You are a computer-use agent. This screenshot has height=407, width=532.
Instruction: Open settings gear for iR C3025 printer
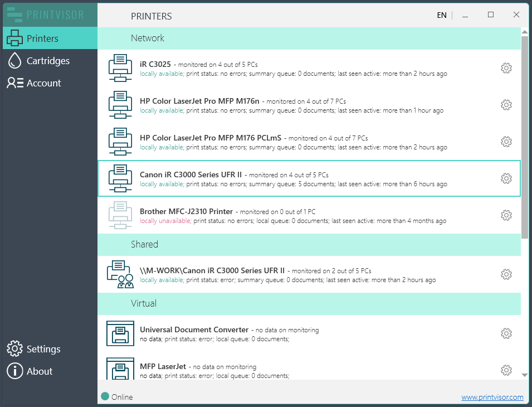pyautogui.click(x=506, y=68)
